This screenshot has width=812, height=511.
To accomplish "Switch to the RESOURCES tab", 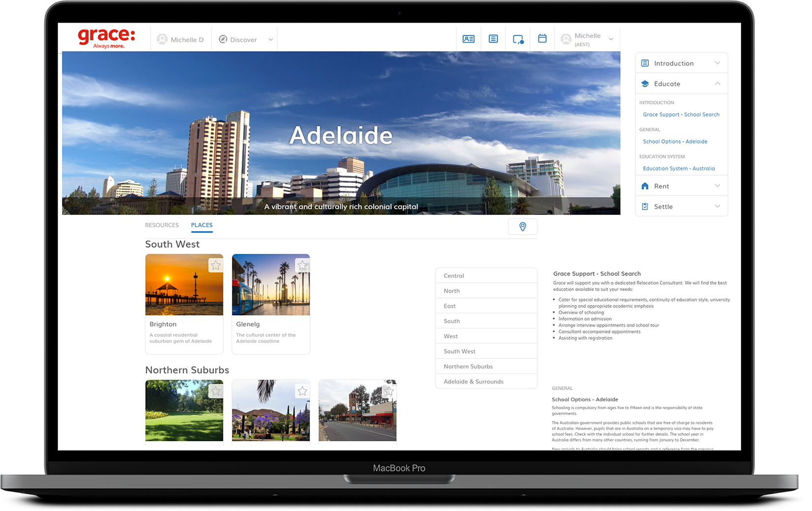I will tap(161, 225).
